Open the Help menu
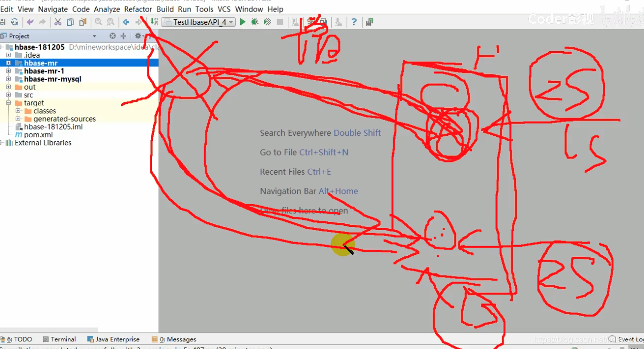The width and height of the screenshot is (644, 349). coord(275,9)
